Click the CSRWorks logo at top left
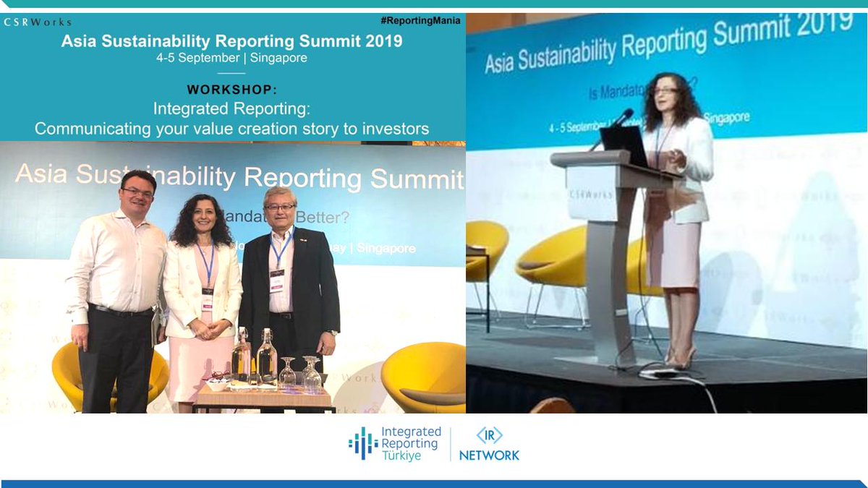 (38, 22)
